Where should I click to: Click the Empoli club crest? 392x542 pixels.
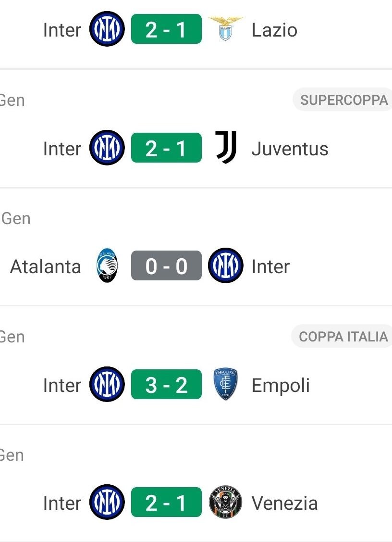pos(225,384)
